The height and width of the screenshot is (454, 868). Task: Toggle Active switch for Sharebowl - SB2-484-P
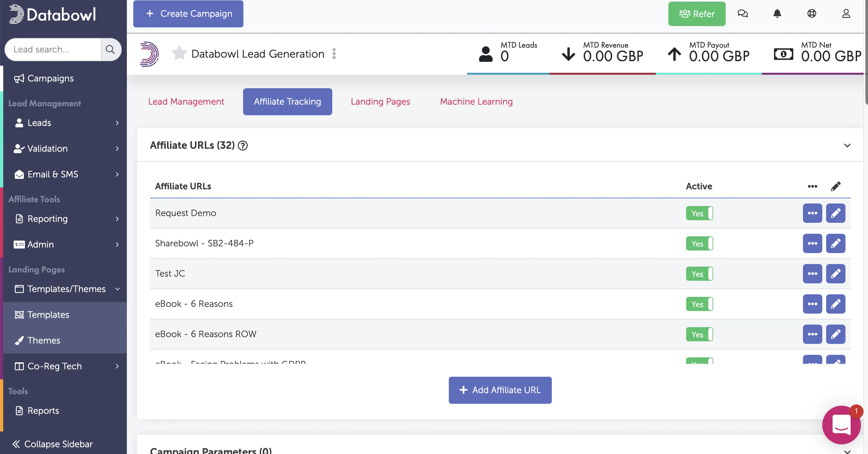700,244
